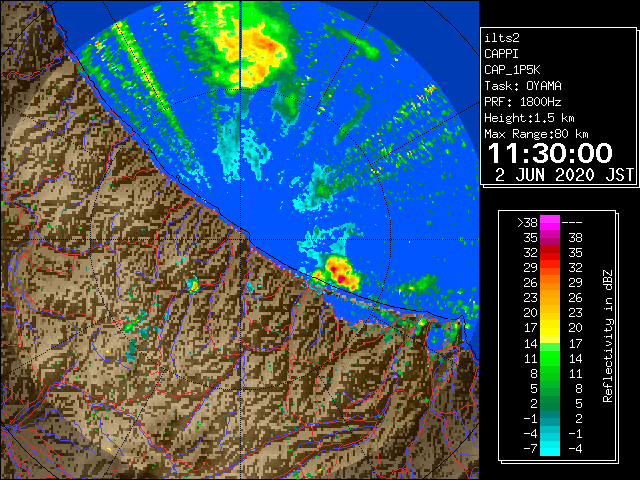The image size is (640, 480).
Task: Pick the magenta swatch beside '>38'
Action: (x=550, y=222)
